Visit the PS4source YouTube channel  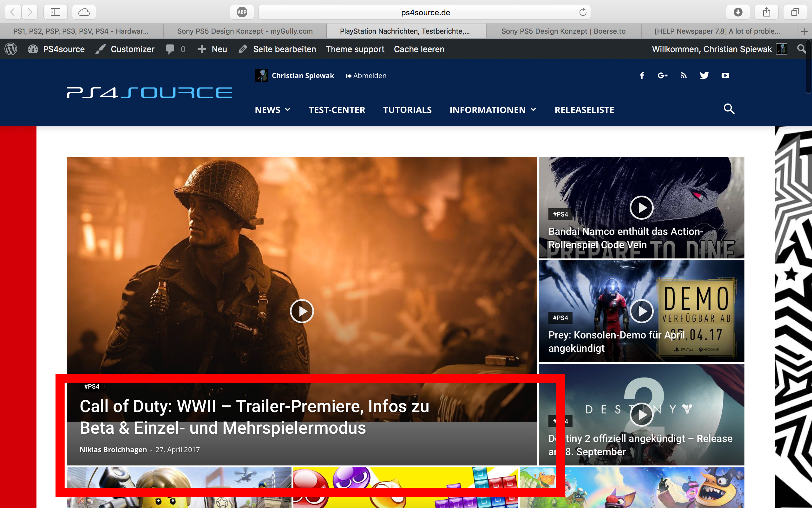[x=725, y=76]
